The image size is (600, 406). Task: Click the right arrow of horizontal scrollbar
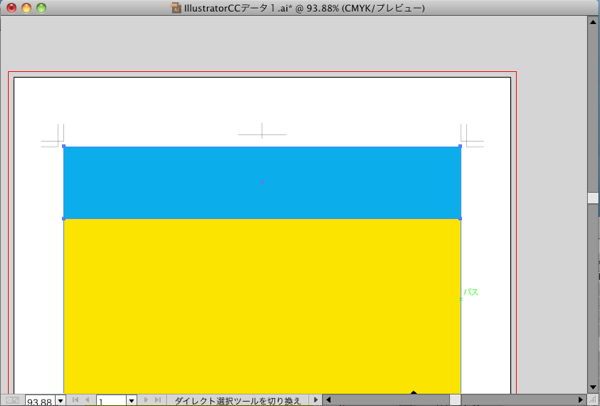(x=577, y=400)
